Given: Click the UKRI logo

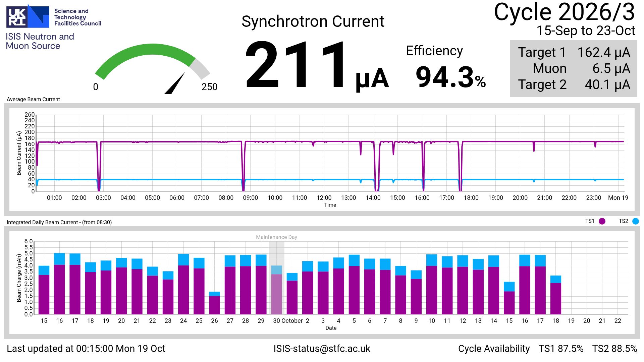Looking at the screenshot, I should click(x=28, y=16).
